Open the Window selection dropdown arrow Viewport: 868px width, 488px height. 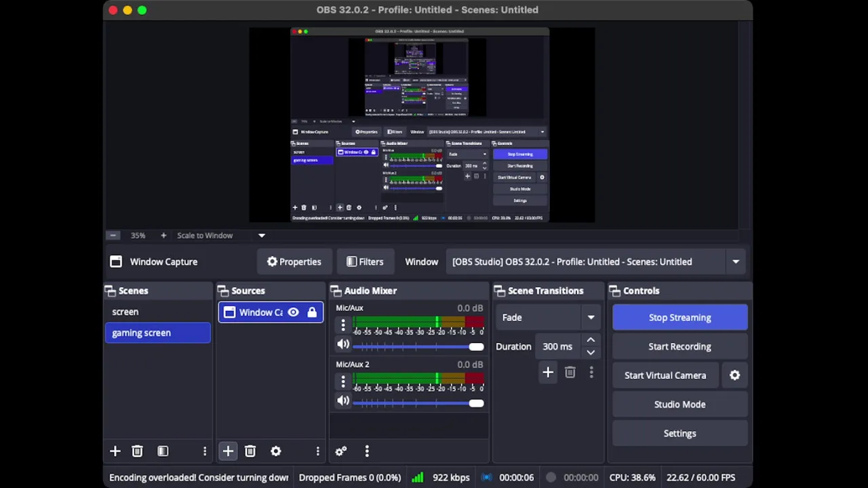tap(735, 262)
